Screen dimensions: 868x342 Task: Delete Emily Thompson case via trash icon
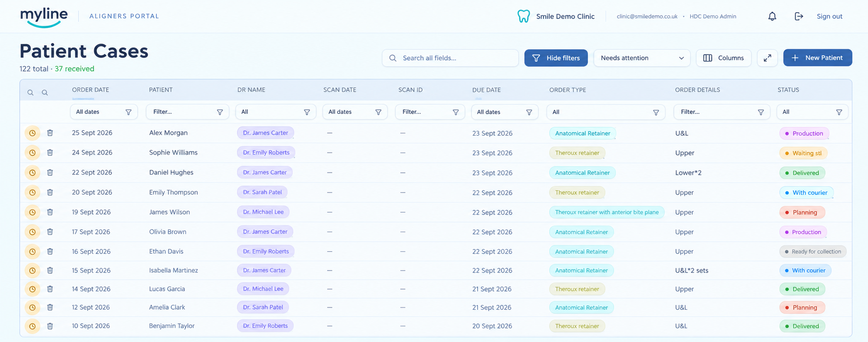coord(50,192)
